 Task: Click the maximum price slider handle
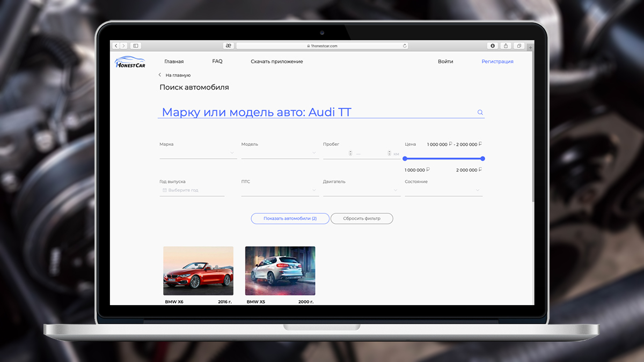482,158
